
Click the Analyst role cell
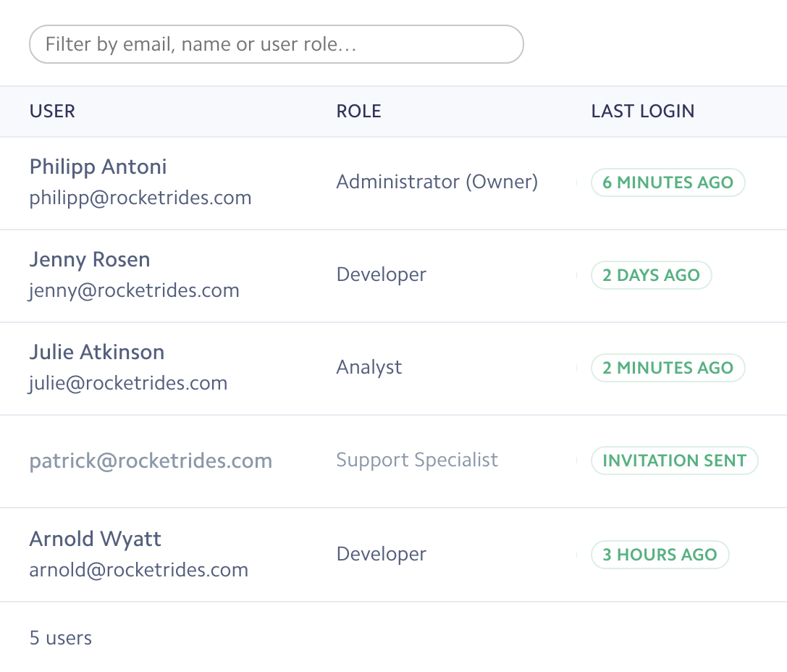[369, 367]
